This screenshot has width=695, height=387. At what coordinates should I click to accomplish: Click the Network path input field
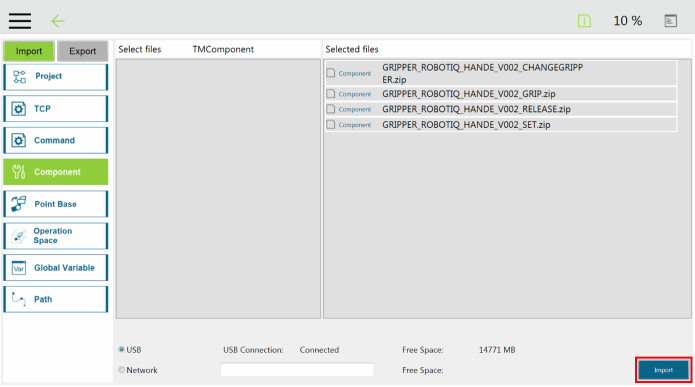(297, 370)
